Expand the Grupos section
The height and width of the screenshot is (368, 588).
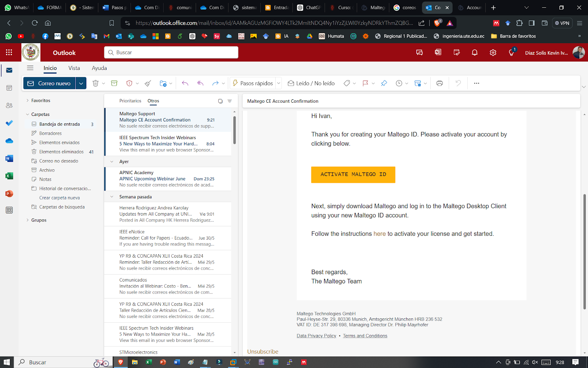pyautogui.click(x=27, y=220)
